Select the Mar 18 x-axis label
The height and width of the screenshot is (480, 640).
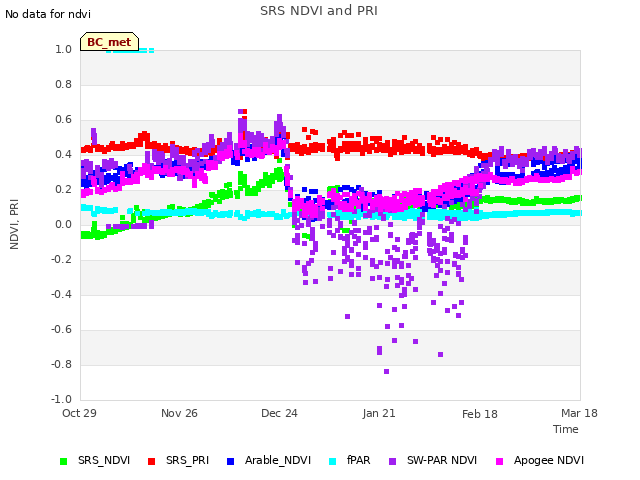point(579,413)
